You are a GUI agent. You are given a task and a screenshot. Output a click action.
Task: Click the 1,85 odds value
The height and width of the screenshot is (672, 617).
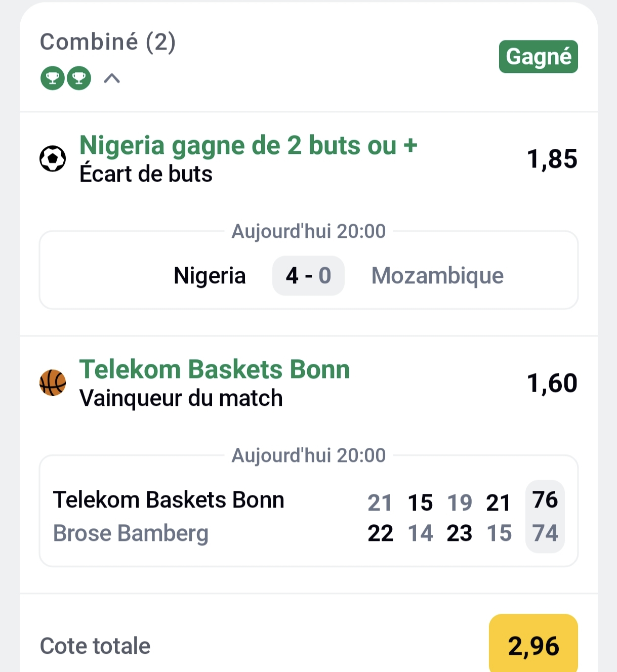pyautogui.click(x=552, y=159)
